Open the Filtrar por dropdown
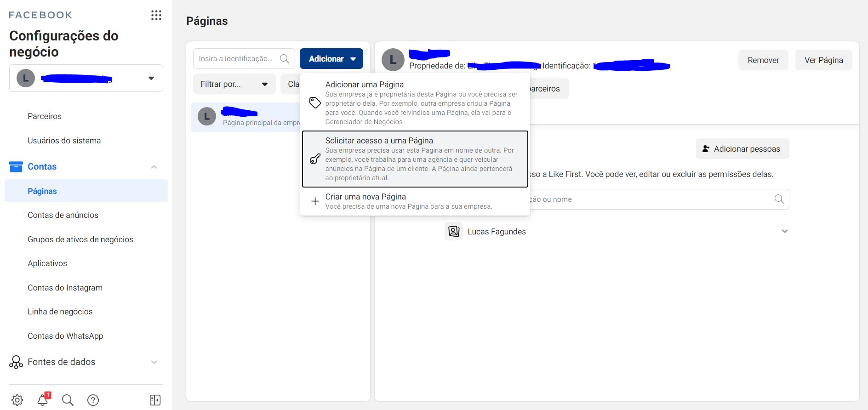Viewport: 868px width, 410px height. tap(234, 84)
